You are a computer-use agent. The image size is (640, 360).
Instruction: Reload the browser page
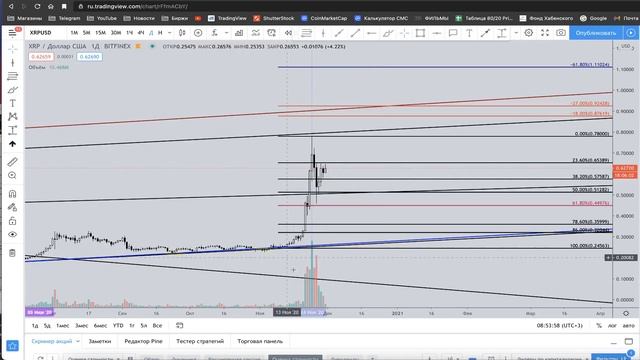[x=37, y=6]
